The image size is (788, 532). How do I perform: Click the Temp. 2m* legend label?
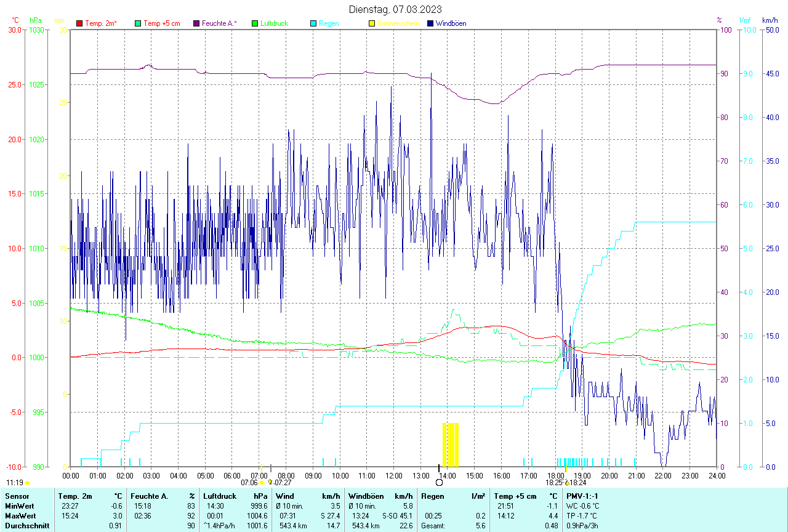101,23
